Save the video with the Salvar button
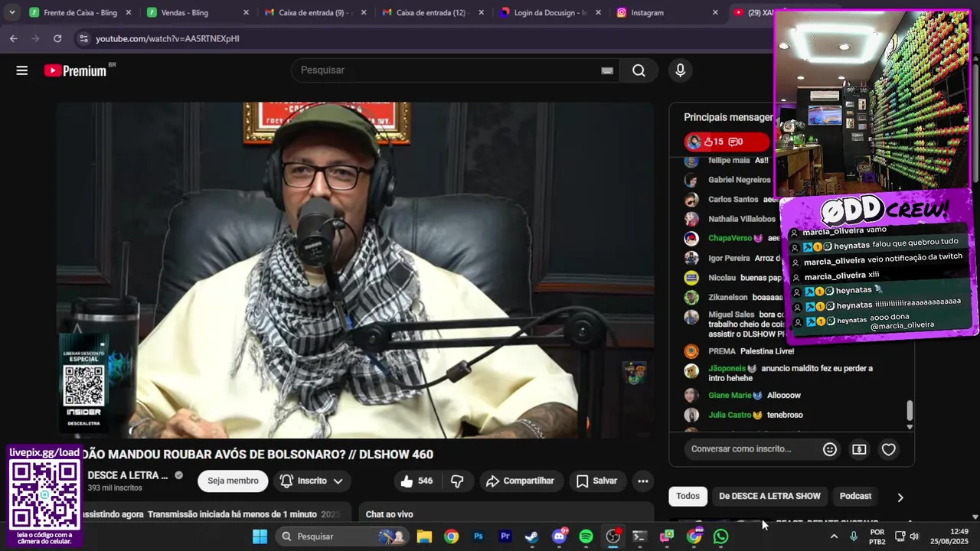This screenshot has height=551, width=980. coord(596,481)
